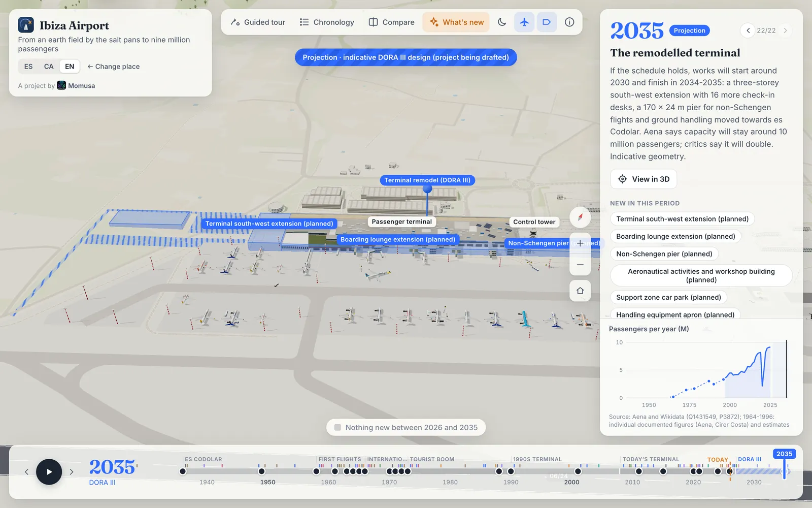
Task: Step timeline forward with right chevron
Action: tap(72, 472)
